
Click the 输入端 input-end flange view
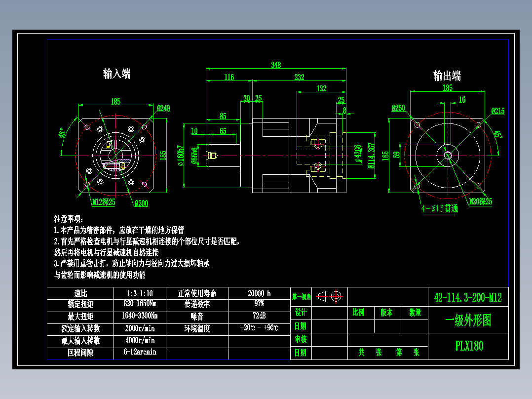click(x=115, y=156)
